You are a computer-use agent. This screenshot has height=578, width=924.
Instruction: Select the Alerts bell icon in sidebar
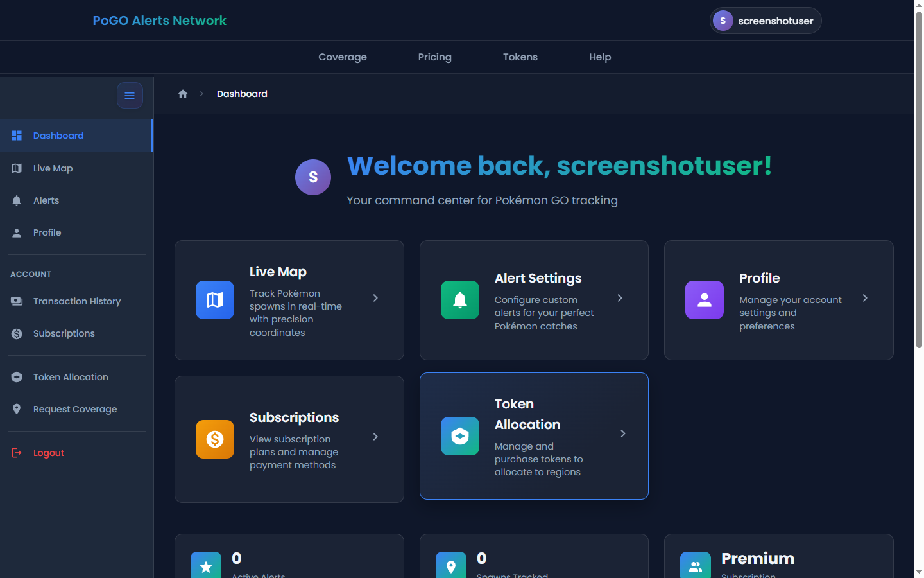pyautogui.click(x=17, y=200)
